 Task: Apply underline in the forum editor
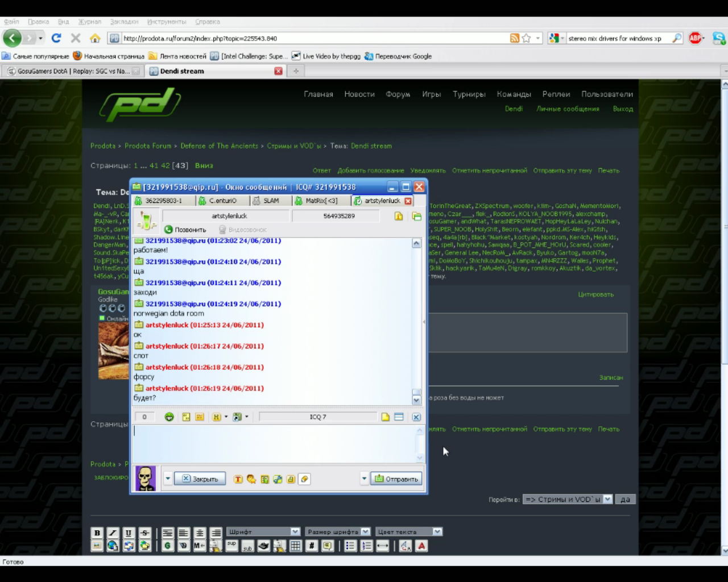click(x=129, y=533)
